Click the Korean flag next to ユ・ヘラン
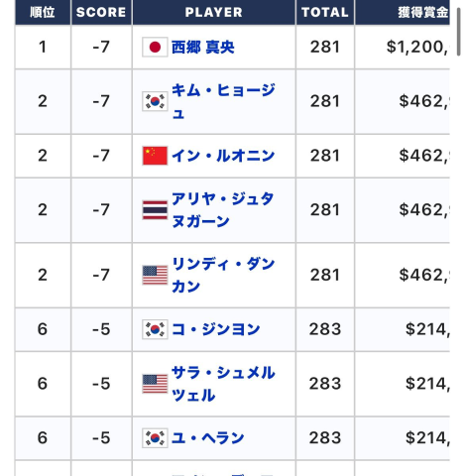Viewport: 464px width, 476px height. click(155, 438)
